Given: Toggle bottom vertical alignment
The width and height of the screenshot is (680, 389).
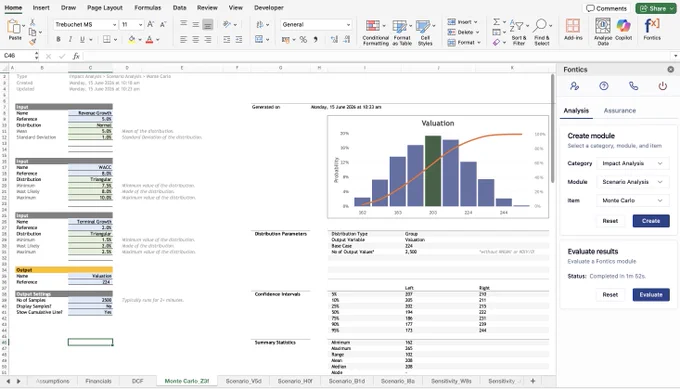Looking at the screenshot, I should pos(208,25).
